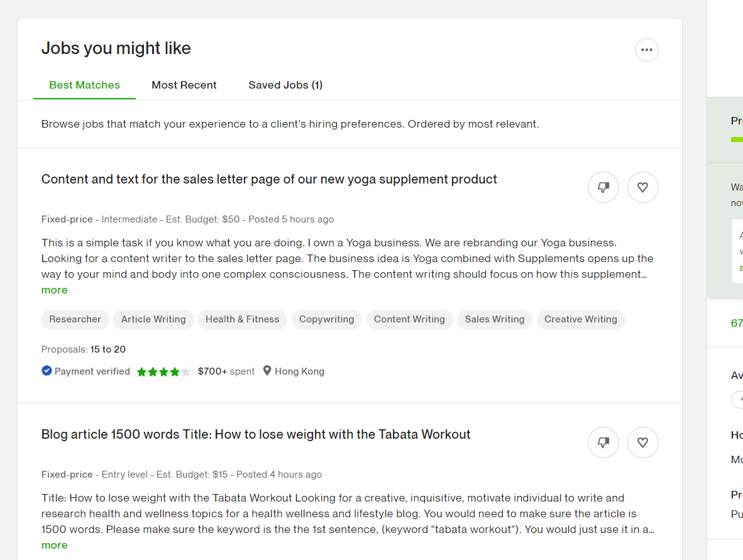Select the Copywriting skill tag

pos(326,319)
